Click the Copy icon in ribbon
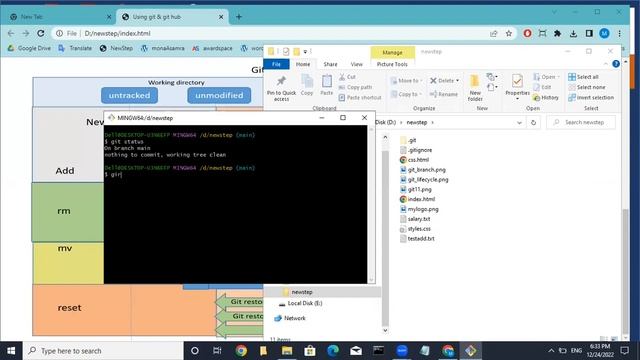 (x=307, y=85)
